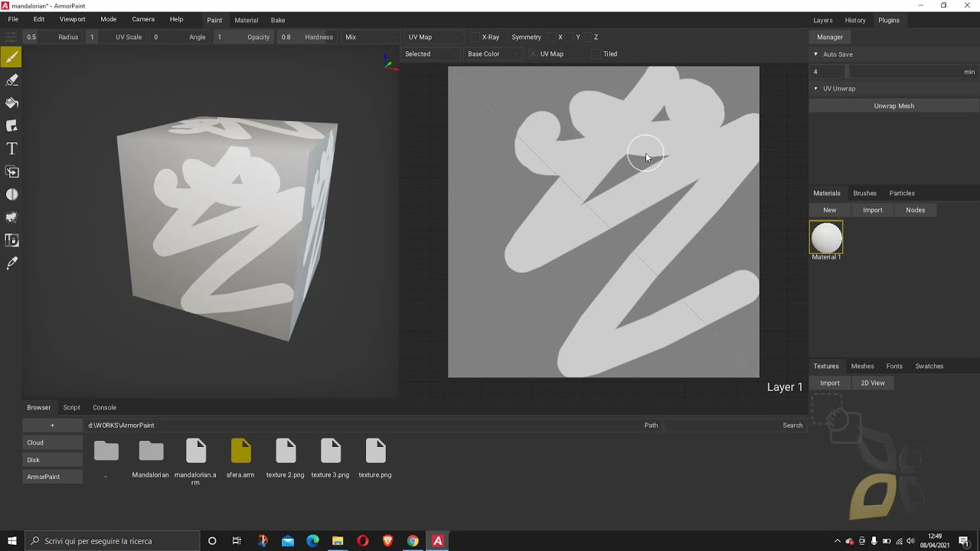Enable the X-Ray checkbox
980x551 pixels.
click(x=475, y=37)
